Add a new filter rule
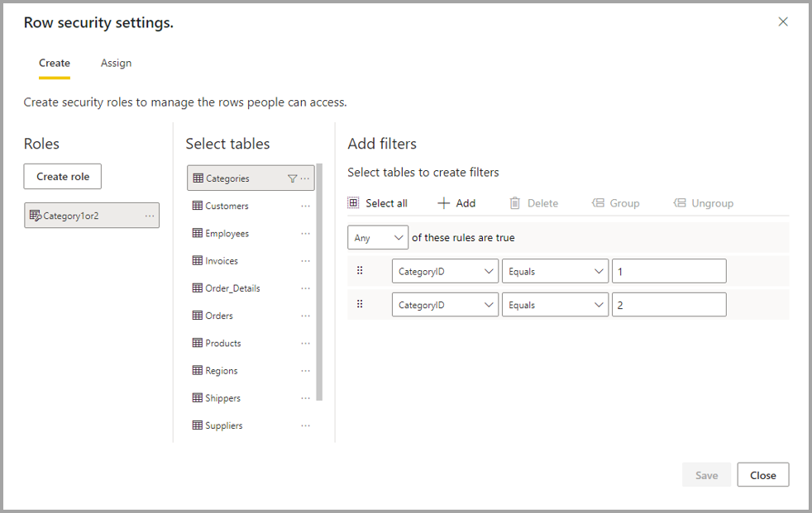The image size is (812, 513). pyautogui.click(x=456, y=203)
